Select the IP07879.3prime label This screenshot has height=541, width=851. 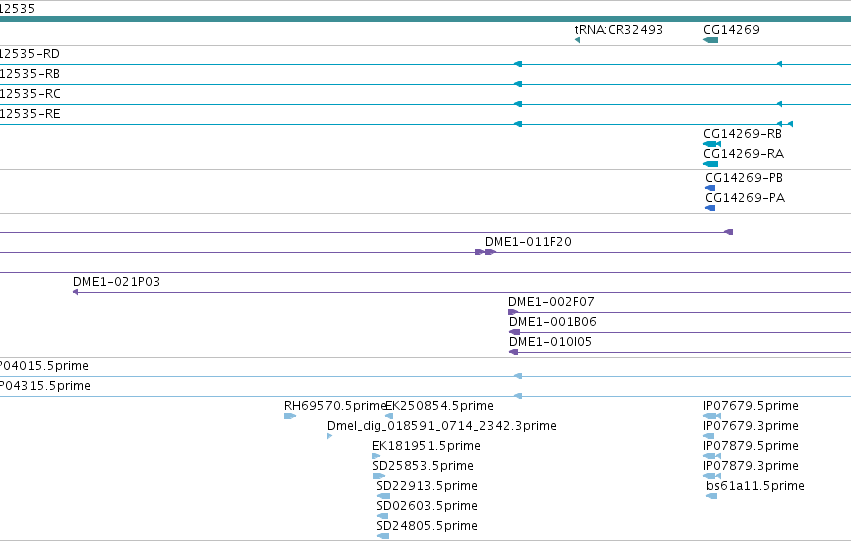point(751,467)
